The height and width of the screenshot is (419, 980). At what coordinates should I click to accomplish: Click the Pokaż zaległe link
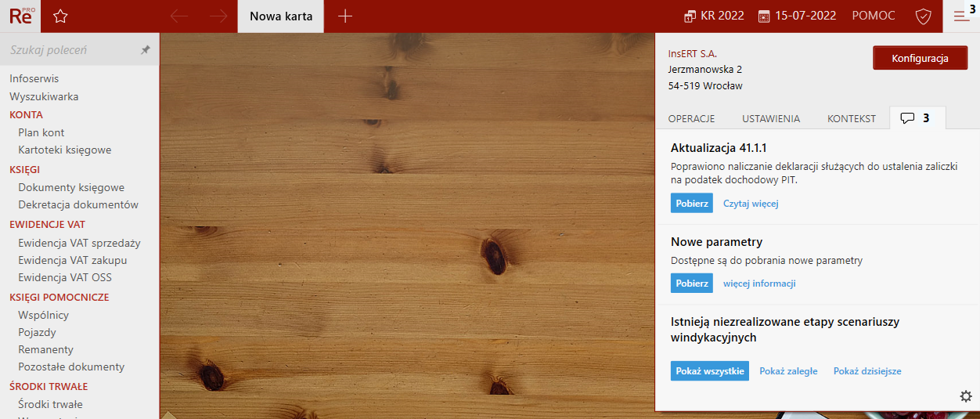point(788,371)
